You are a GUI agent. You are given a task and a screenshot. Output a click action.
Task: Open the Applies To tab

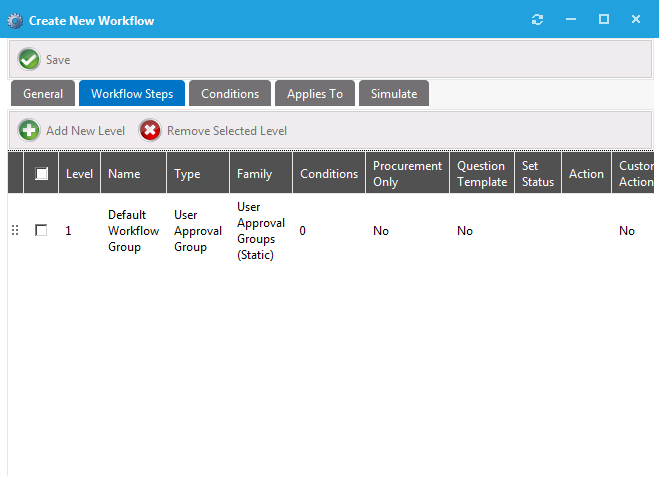(315, 94)
